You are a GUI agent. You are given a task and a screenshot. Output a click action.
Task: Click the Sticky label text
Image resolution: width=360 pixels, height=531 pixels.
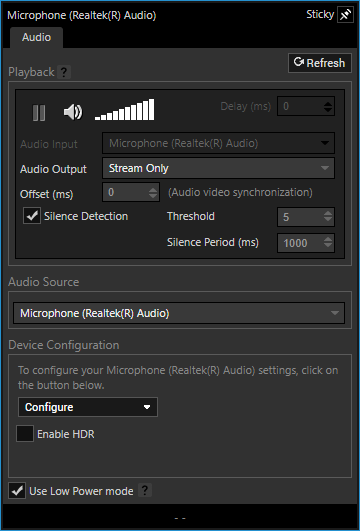pos(320,15)
